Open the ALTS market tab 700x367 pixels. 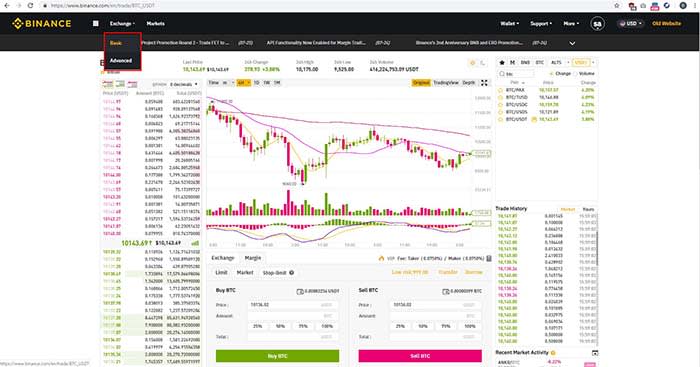click(x=556, y=63)
